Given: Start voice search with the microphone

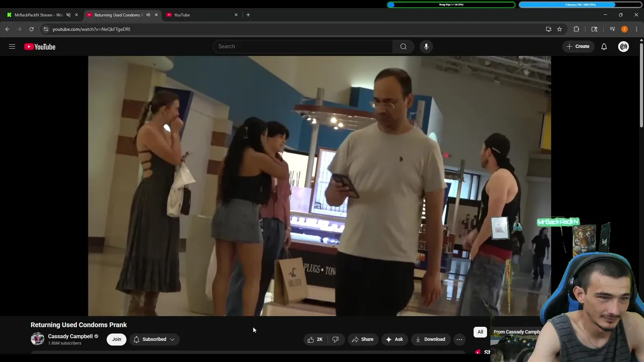Looking at the screenshot, I should pyautogui.click(x=426, y=47).
